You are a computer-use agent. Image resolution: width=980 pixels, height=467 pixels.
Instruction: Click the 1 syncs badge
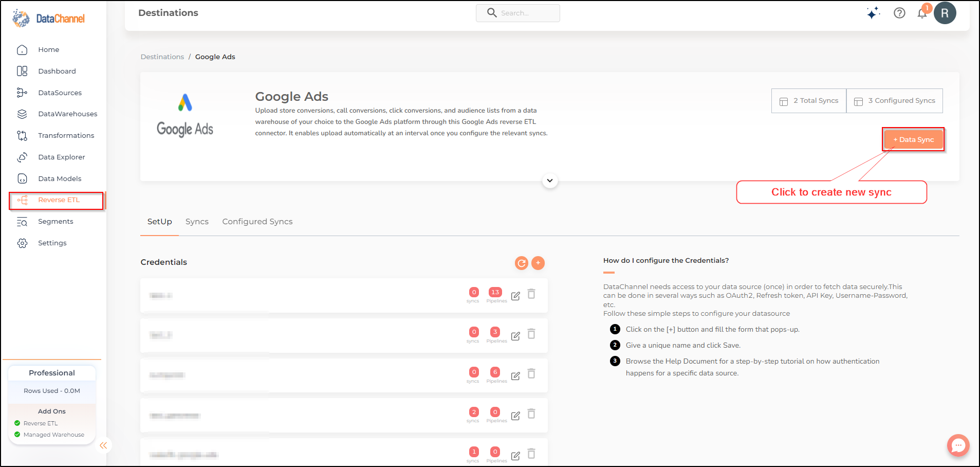point(474,452)
